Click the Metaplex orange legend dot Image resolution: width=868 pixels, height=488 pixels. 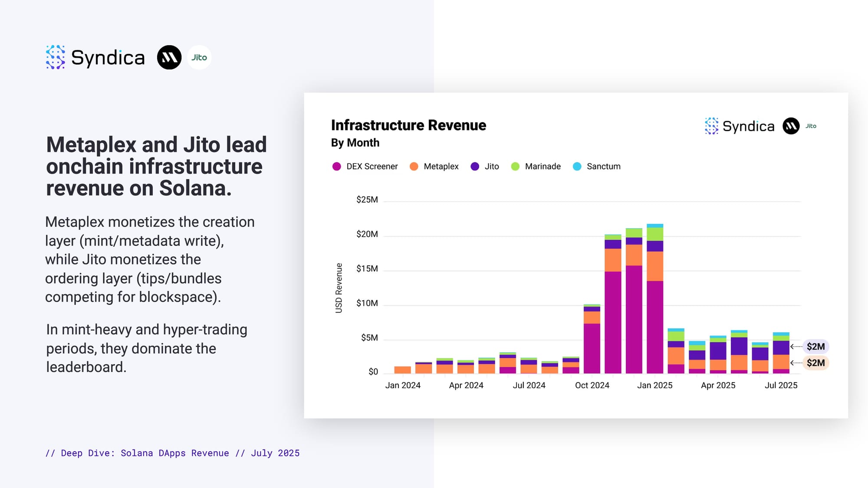point(414,167)
